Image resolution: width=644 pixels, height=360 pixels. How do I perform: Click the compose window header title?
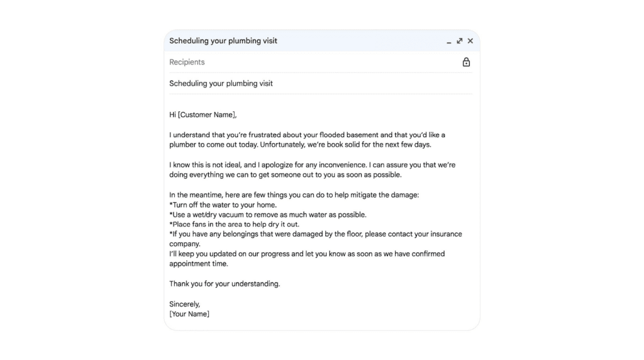coord(223,41)
